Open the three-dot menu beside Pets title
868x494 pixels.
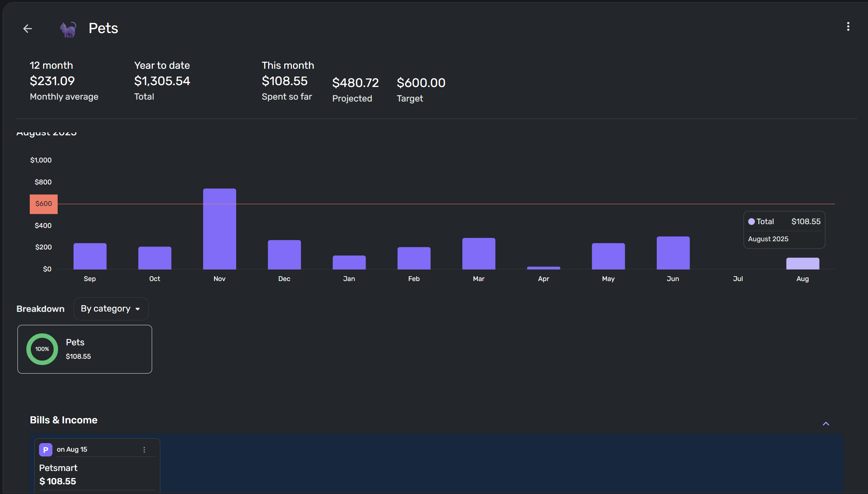coord(848,26)
